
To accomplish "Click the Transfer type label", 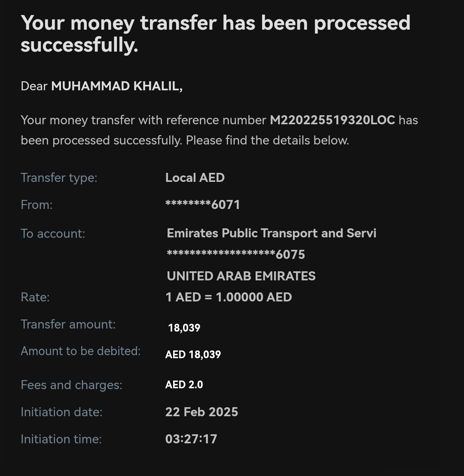I will point(59,178).
